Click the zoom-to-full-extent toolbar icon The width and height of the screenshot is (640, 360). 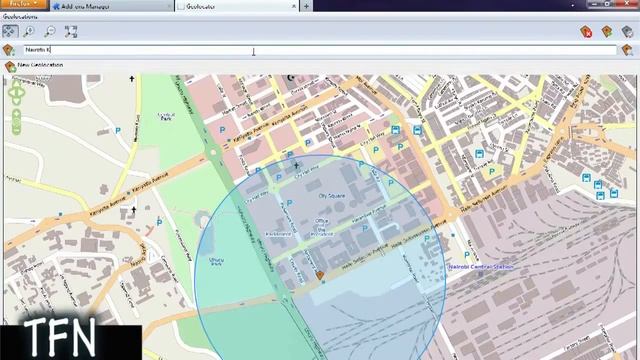[71, 31]
